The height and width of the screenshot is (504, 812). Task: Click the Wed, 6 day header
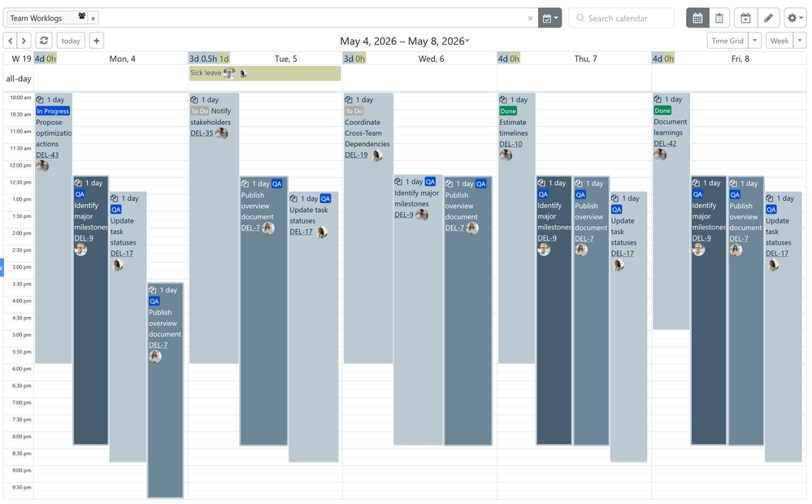tap(432, 59)
